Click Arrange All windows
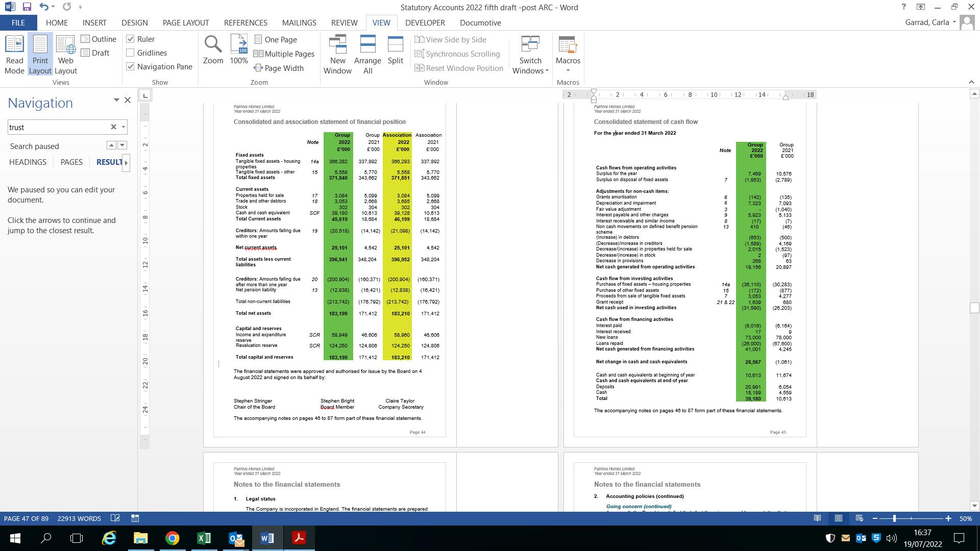This screenshot has width=980, height=551. tap(367, 55)
